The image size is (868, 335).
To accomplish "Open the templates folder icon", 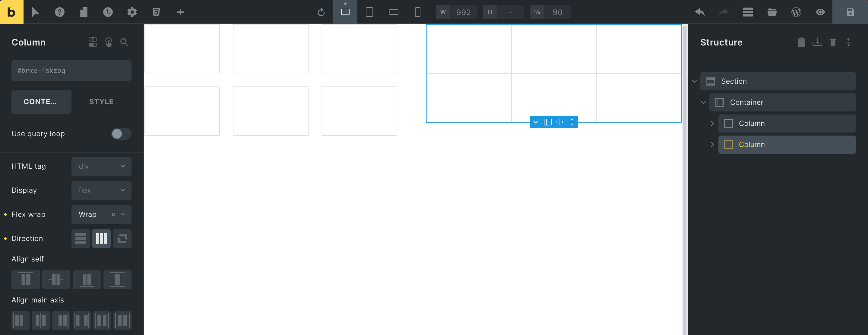I will 772,12.
